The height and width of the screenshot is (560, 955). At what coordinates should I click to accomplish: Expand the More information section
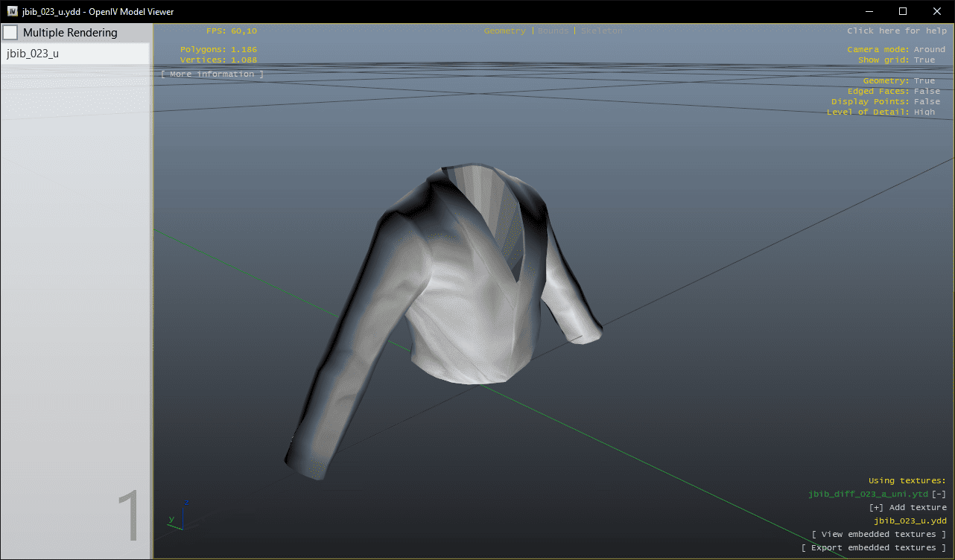pyautogui.click(x=212, y=74)
